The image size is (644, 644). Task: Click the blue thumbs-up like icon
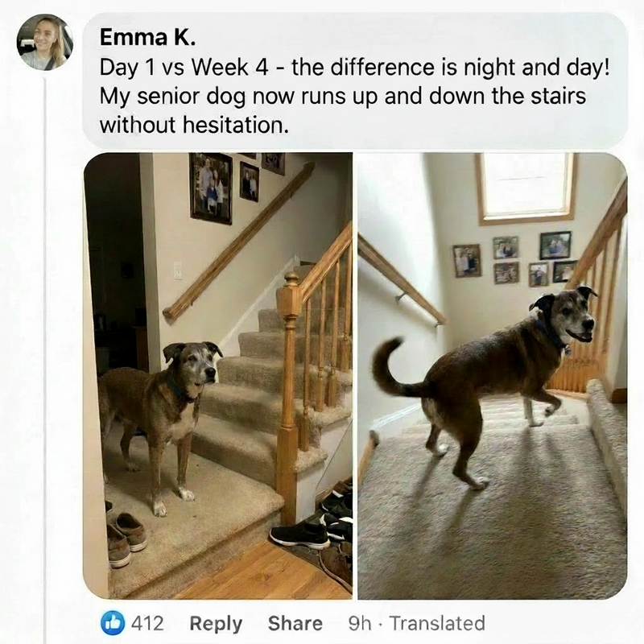click(x=113, y=622)
